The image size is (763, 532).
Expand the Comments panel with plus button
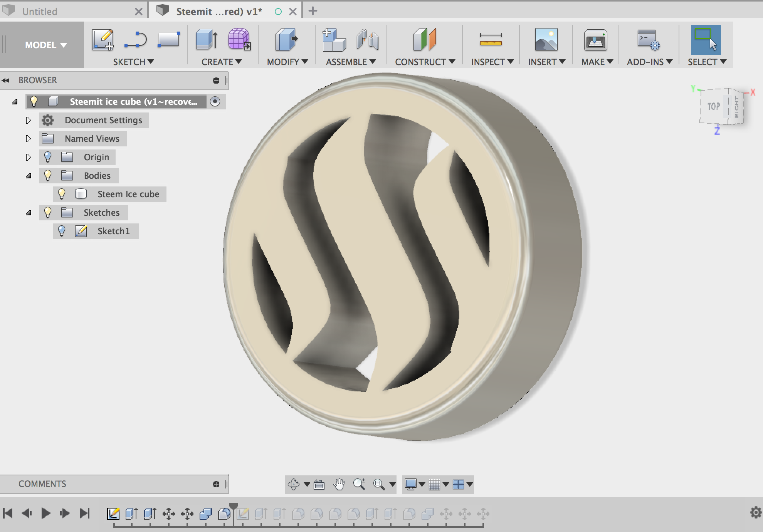click(x=216, y=484)
